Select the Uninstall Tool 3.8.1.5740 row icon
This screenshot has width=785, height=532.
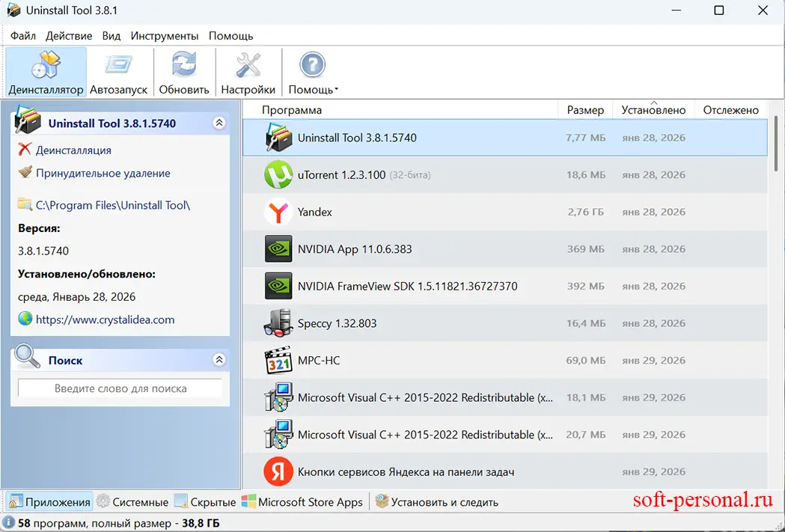pyautogui.click(x=278, y=138)
